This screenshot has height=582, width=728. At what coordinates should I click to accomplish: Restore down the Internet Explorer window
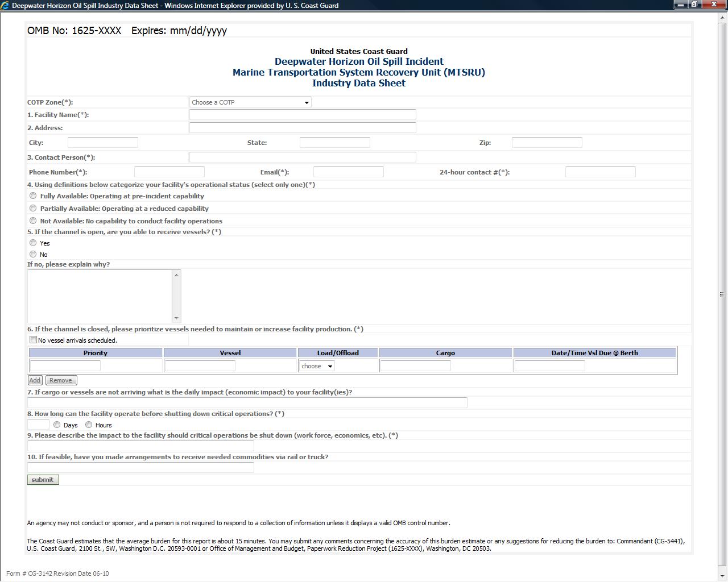(x=694, y=5)
